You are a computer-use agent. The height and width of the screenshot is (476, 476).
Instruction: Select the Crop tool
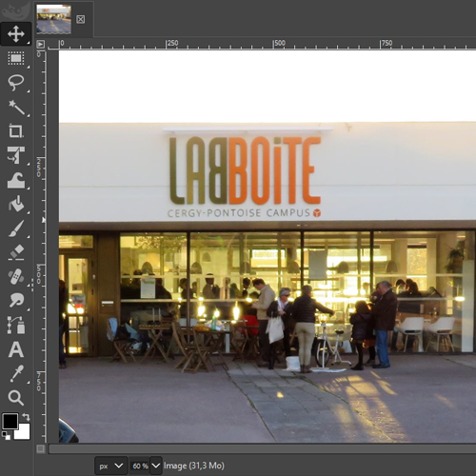16,131
